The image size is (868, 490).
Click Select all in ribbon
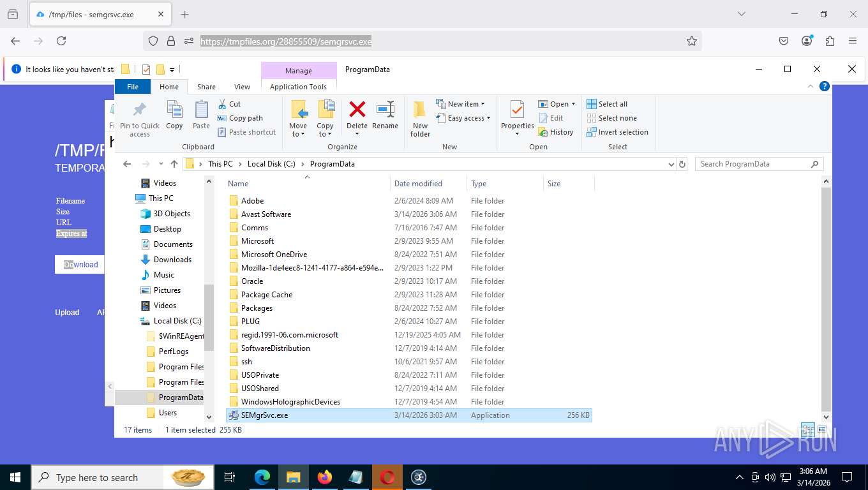[x=607, y=104]
